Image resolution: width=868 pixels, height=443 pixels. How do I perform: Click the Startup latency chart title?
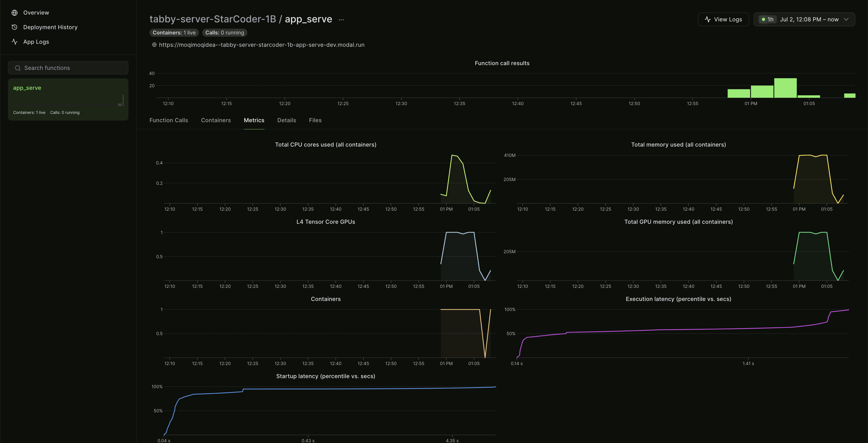pyautogui.click(x=325, y=376)
